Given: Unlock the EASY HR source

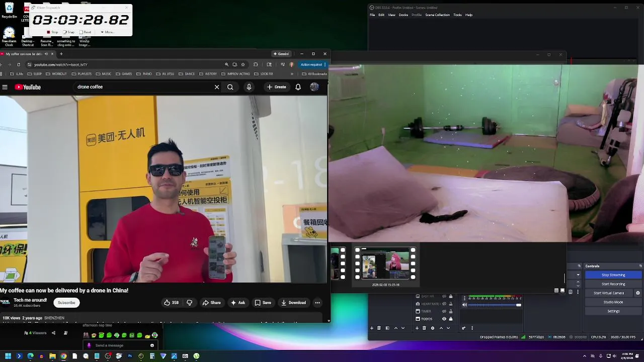Looking at the screenshot, I should click(x=451, y=296).
